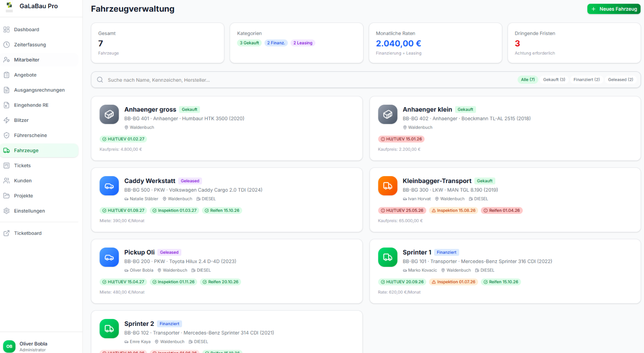Select the Einstellungen gear icon

coord(7,211)
